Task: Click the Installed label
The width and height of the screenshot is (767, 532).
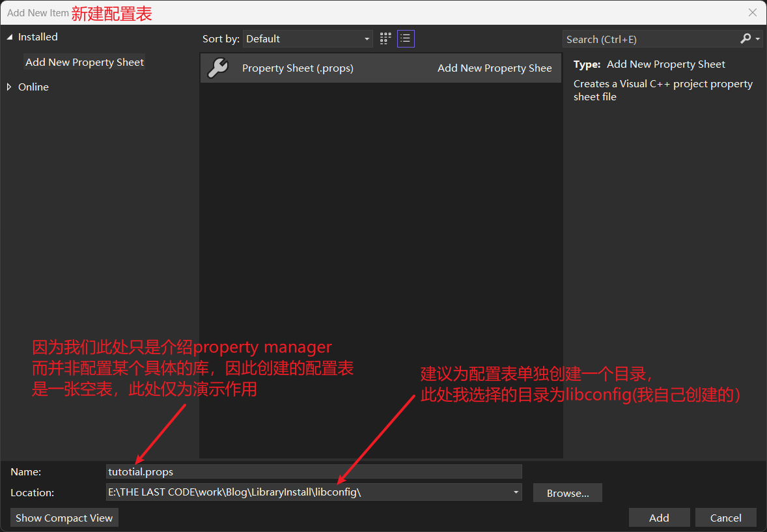Action: (x=38, y=37)
